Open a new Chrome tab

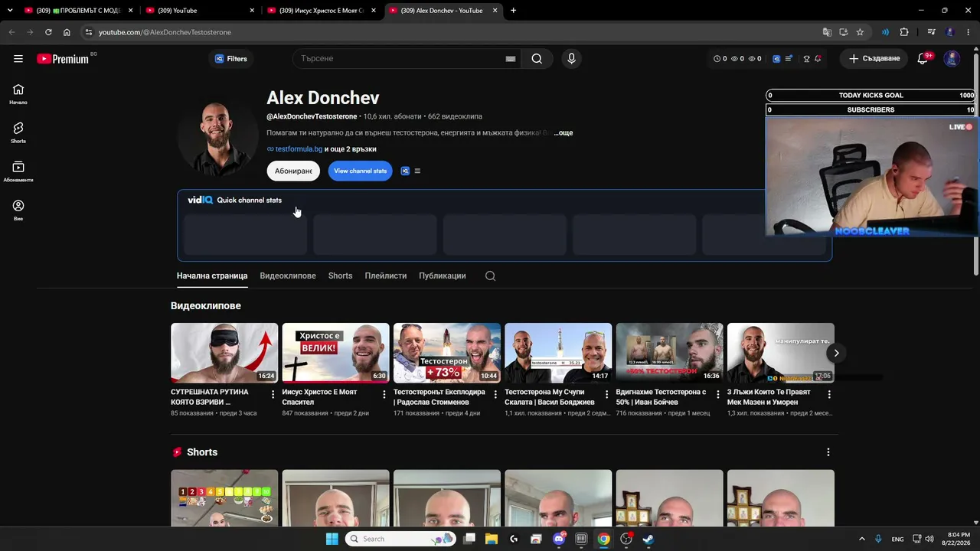pos(513,11)
